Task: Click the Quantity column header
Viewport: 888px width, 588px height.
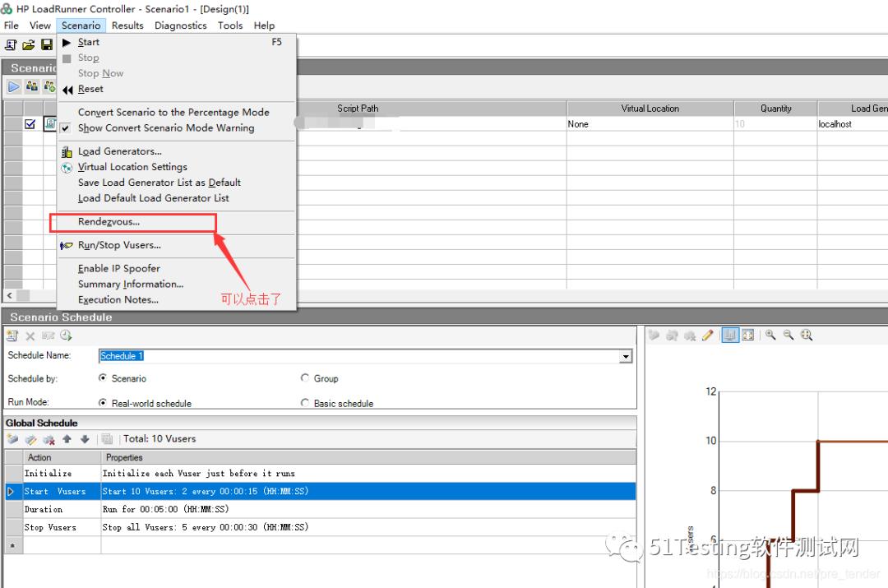Action: tap(775, 109)
